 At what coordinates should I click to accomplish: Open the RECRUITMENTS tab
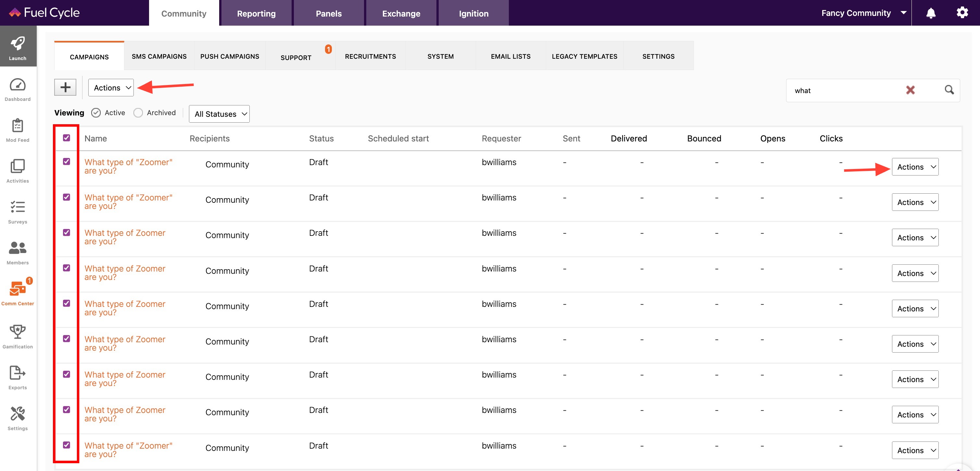[x=371, y=56]
